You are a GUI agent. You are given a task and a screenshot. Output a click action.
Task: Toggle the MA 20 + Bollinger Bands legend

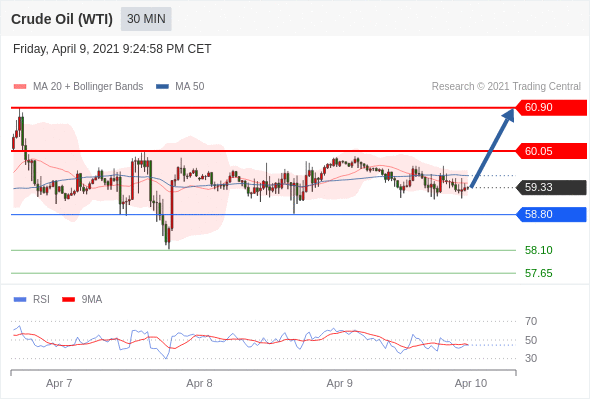[x=78, y=87]
